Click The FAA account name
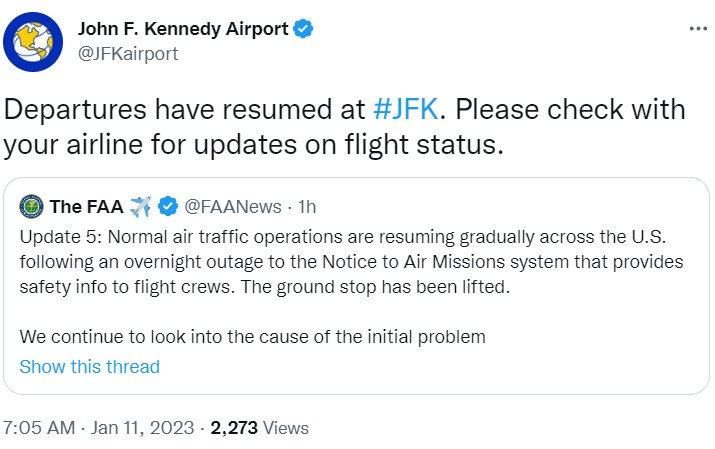 click(x=86, y=207)
